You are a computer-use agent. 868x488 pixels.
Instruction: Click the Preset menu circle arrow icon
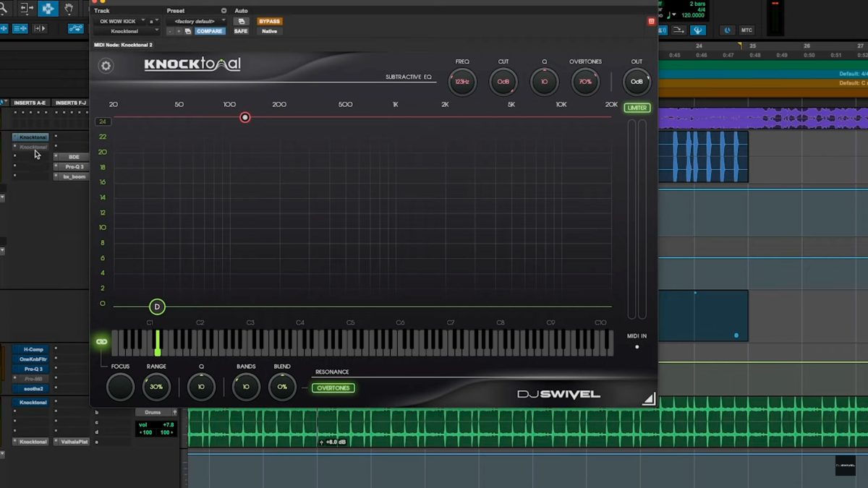point(224,11)
